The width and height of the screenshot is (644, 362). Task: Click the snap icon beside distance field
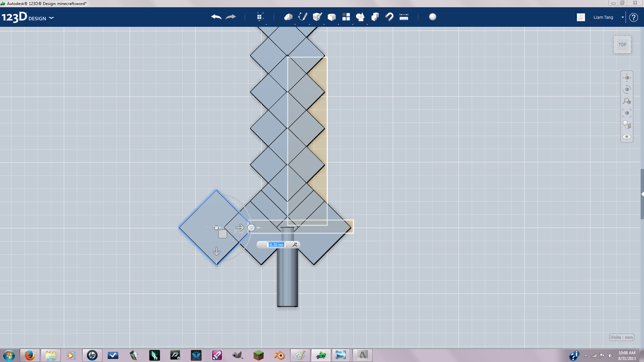295,245
